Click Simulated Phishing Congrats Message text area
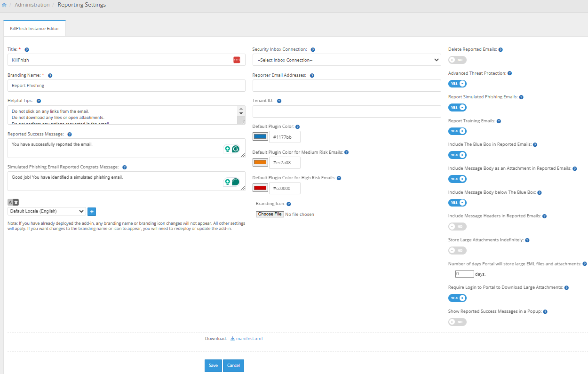Screen dimensions: 588x374 [x=127, y=181]
